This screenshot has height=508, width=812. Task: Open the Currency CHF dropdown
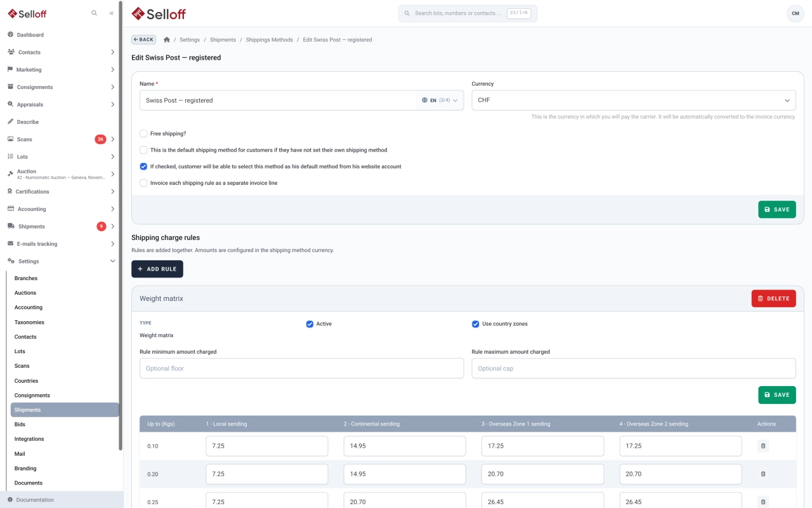634,100
